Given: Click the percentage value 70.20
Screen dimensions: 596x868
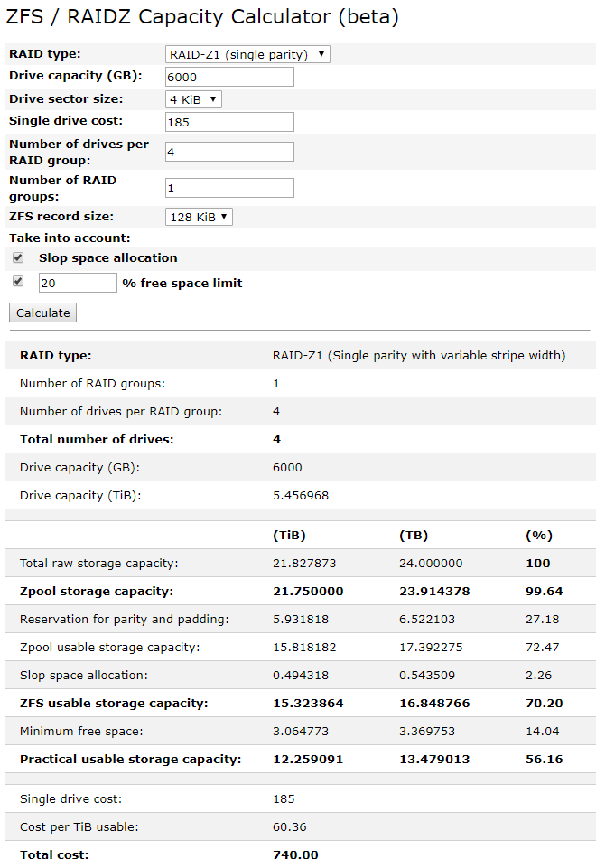Looking at the screenshot, I should [x=544, y=703].
